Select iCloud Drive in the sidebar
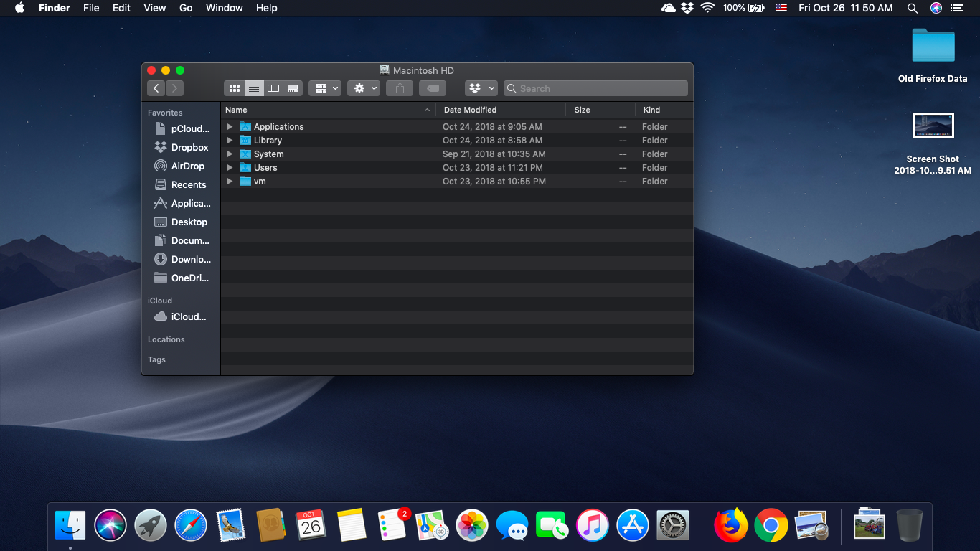Viewport: 980px width, 551px height. pos(188,316)
